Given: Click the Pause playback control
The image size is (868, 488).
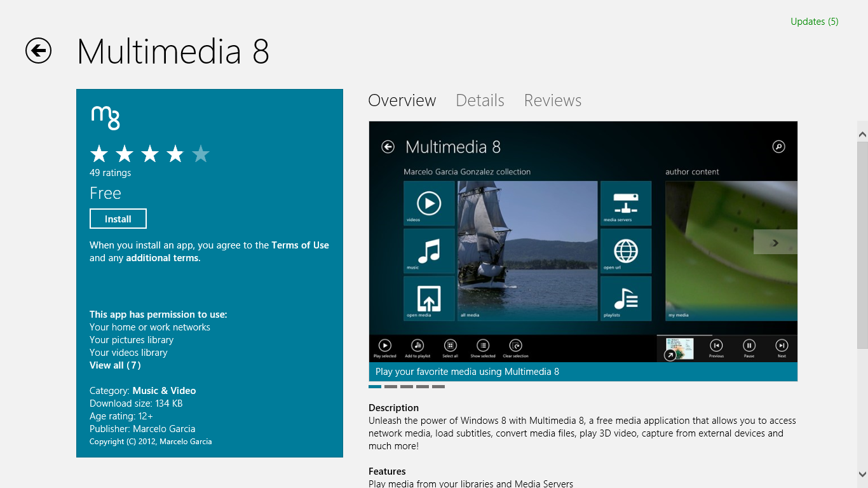Looking at the screenshot, I should [x=749, y=348].
